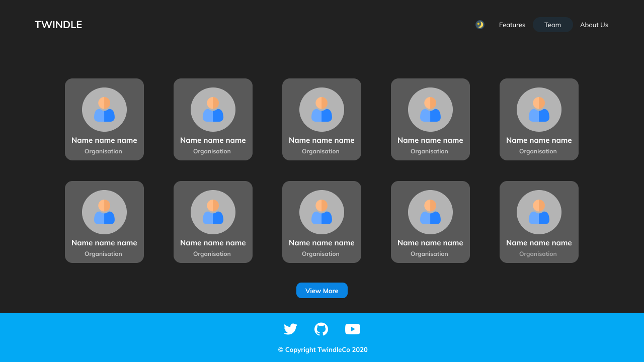Open the Twitter profile icon
Screen dimensions: 644x362
coord(290,329)
